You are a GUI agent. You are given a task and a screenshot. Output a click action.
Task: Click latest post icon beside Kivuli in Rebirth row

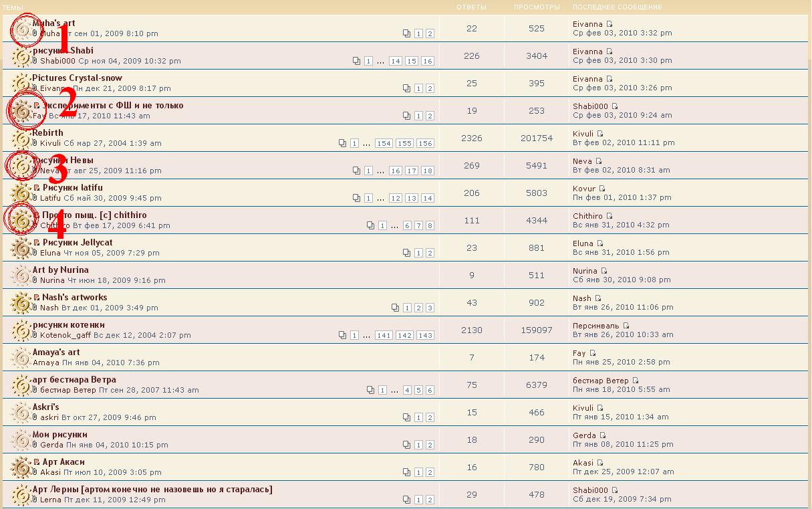[x=599, y=134]
